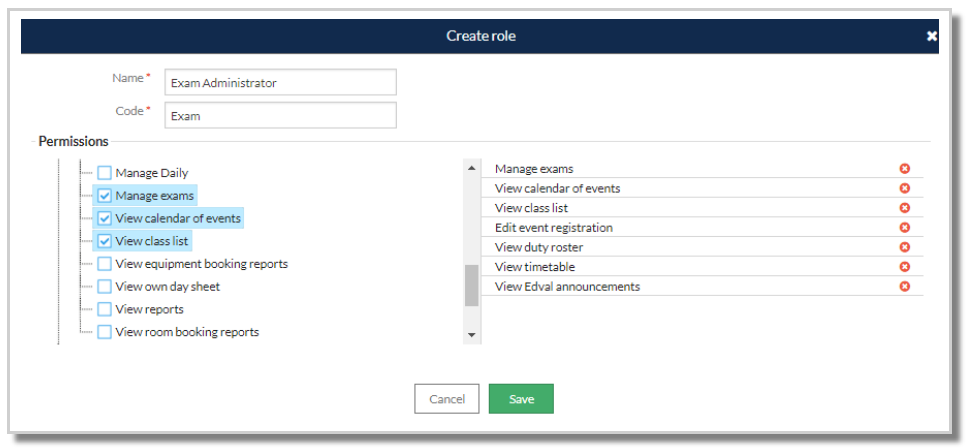Tick the View own day sheet checkbox
Viewport: 967px width, 448px height.
pyautogui.click(x=104, y=287)
